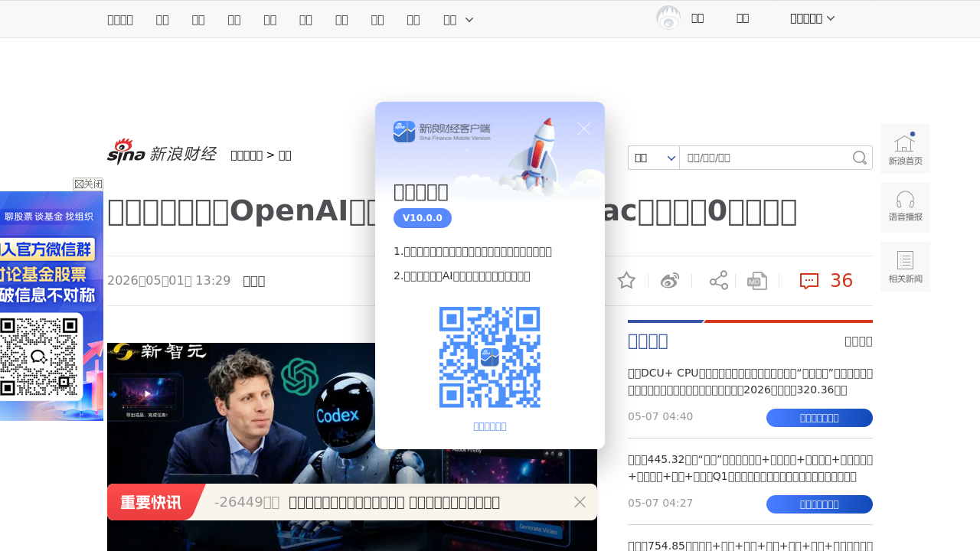This screenshot has height=551, width=980.
Task: Click the article time ending in 13:29
Action: 169,280
